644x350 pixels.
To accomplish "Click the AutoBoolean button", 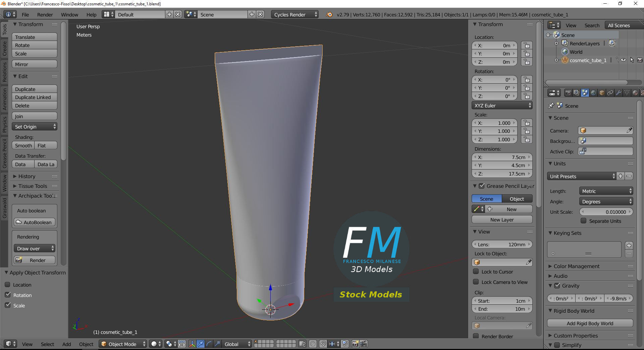I will [35, 222].
